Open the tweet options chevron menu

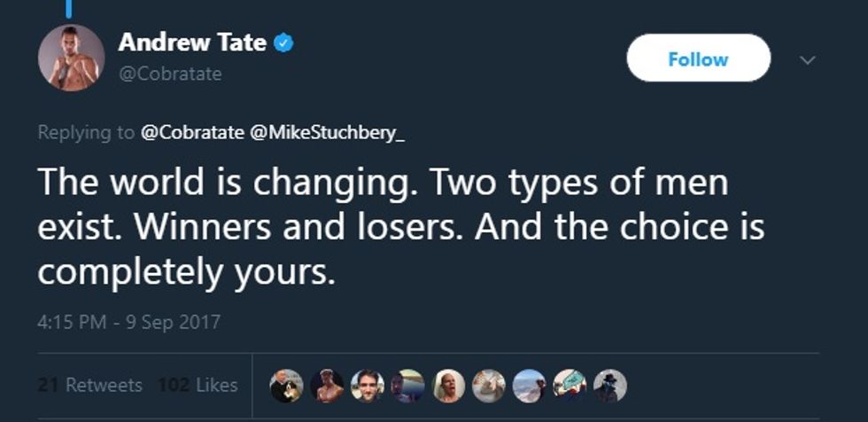(806, 60)
